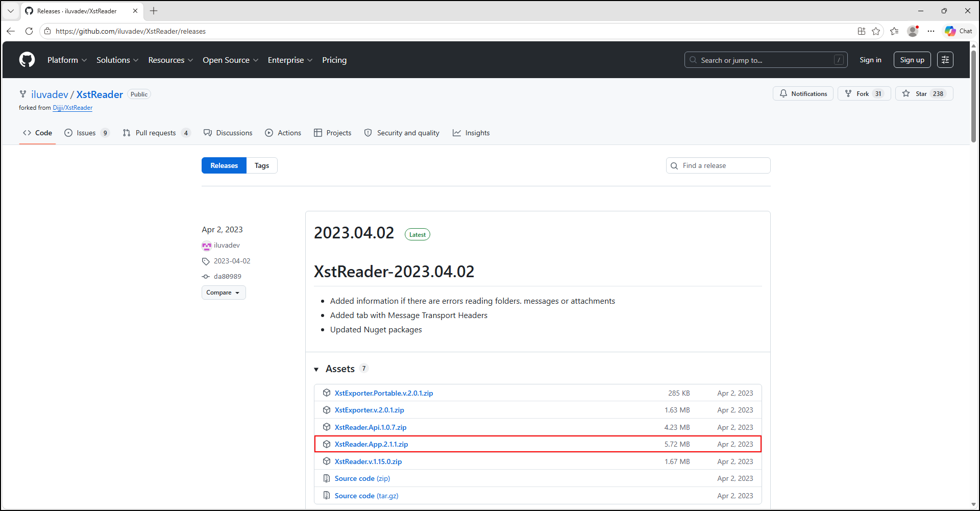The height and width of the screenshot is (511, 980).
Task: Focus the Search or jump to field
Action: click(766, 60)
